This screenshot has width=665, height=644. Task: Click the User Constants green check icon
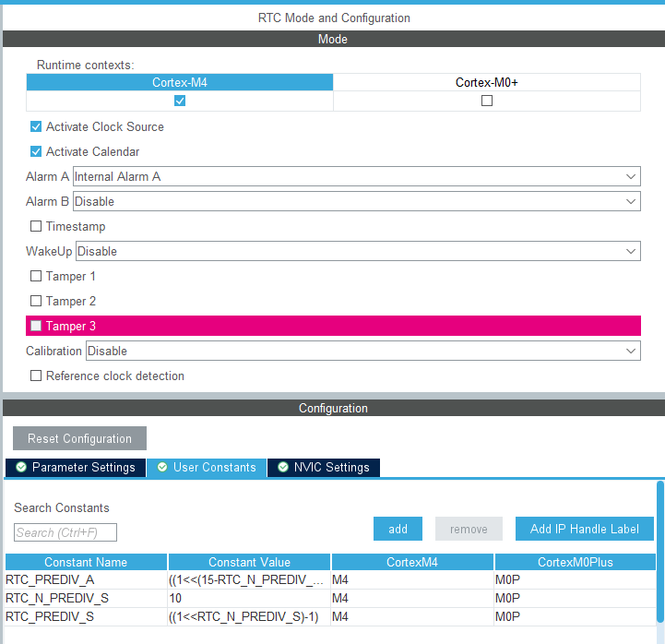click(162, 468)
